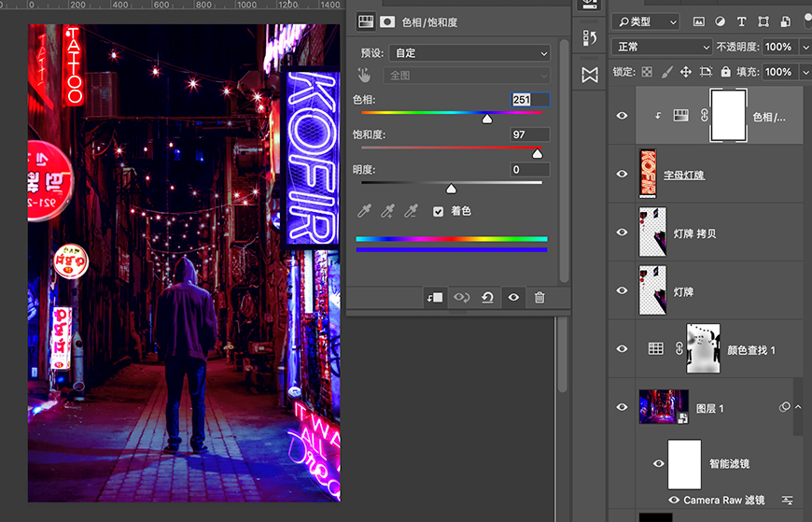Screen dimensions: 812x522
Task: Select the subtract-from-sample eyedropper
Action: coord(410,212)
